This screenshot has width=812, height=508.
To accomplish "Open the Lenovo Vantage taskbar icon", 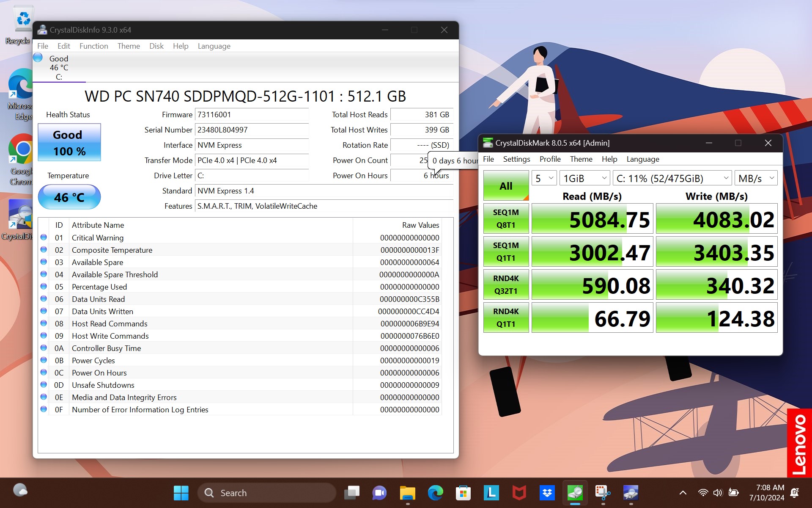I will tap(491, 493).
